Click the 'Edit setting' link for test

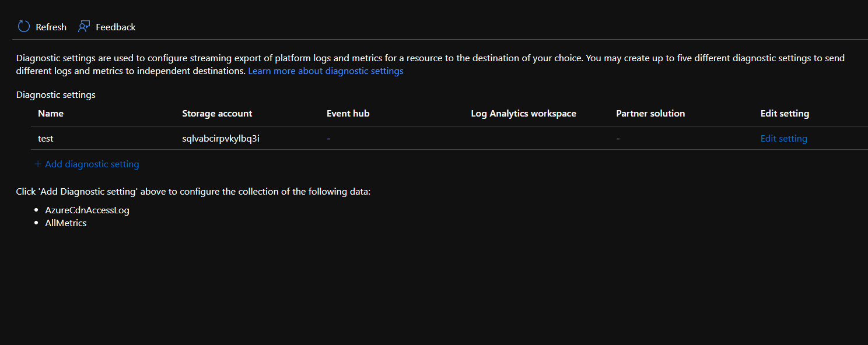pos(783,139)
